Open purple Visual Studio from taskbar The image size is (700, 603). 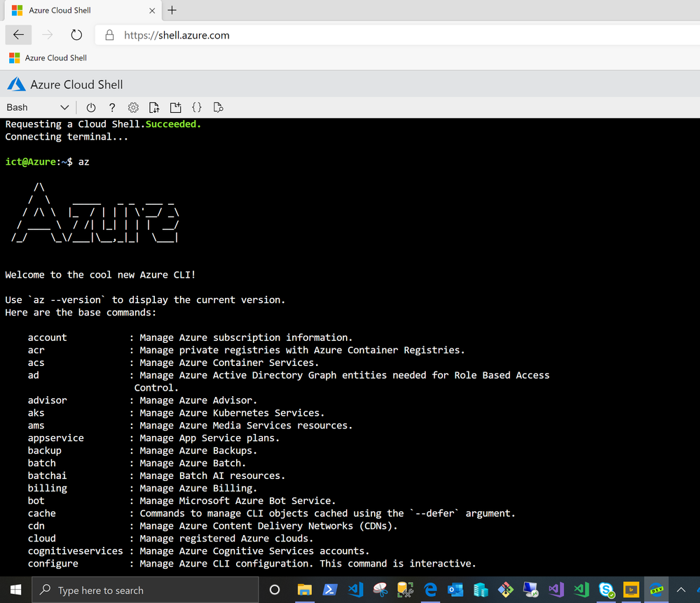click(x=556, y=590)
